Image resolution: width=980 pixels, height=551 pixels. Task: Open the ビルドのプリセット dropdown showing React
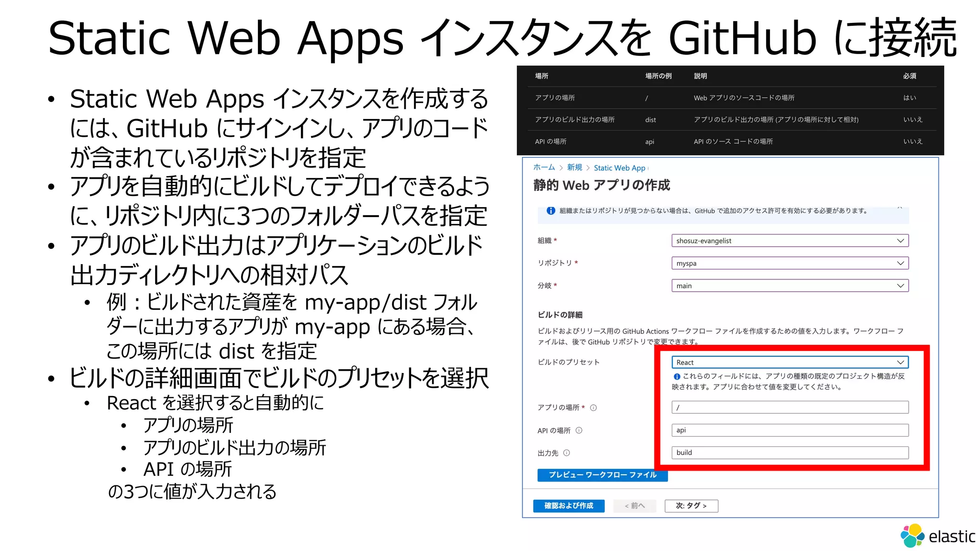coord(790,362)
